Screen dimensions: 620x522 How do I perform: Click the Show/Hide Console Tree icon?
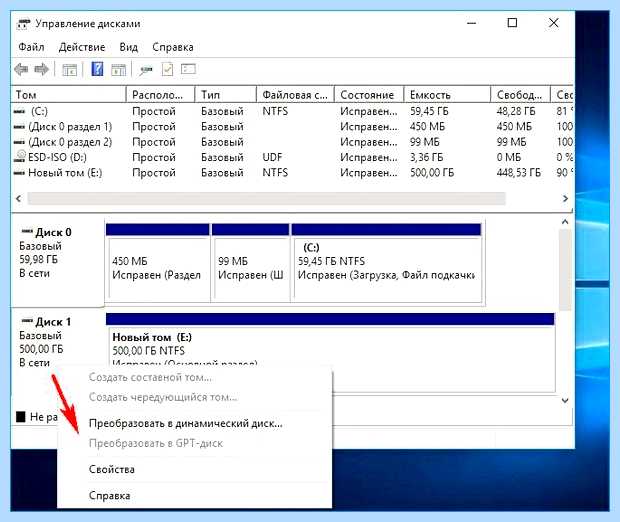pyautogui.click(x=70, y=70)
